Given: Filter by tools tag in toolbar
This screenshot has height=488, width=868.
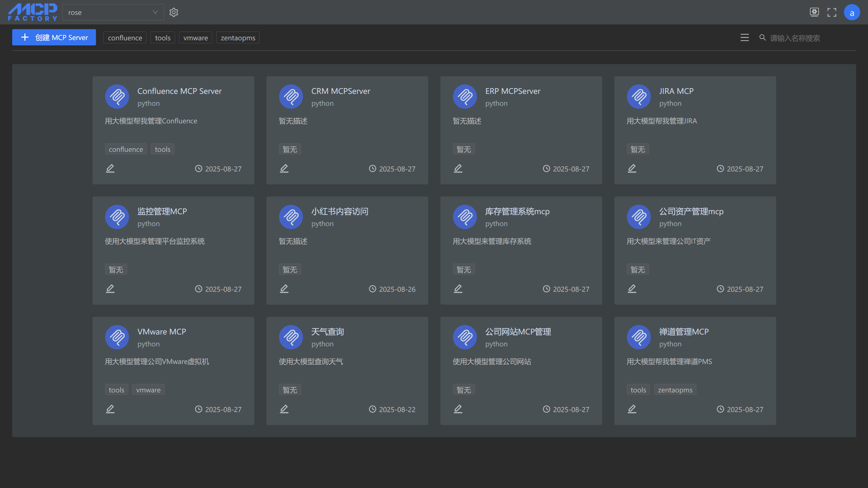Looking at the screenshot, I should pos(163,38).
